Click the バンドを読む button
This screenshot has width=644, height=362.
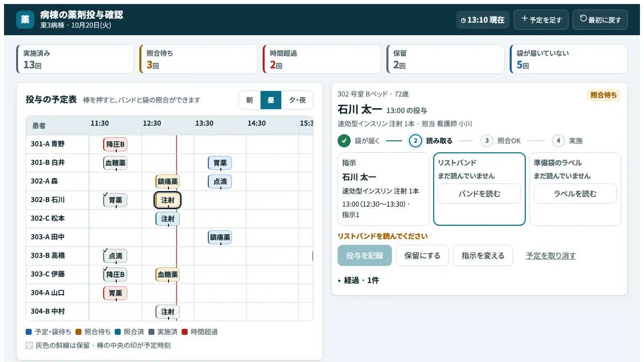[479, 194]
